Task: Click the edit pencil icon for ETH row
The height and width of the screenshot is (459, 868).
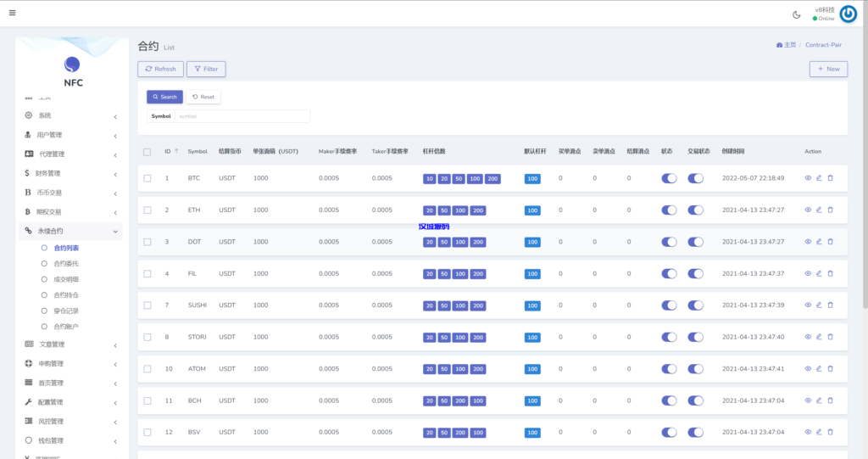Action: pyautogui.click(x=819, y=210)
